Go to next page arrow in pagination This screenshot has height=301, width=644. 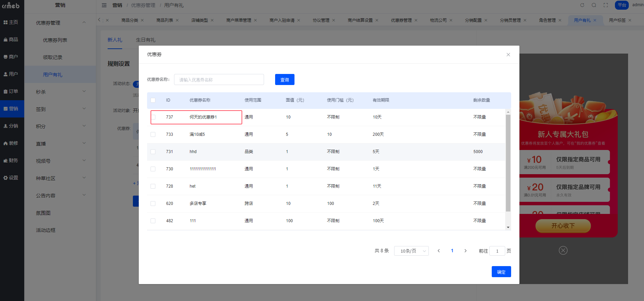click(465, 251)
